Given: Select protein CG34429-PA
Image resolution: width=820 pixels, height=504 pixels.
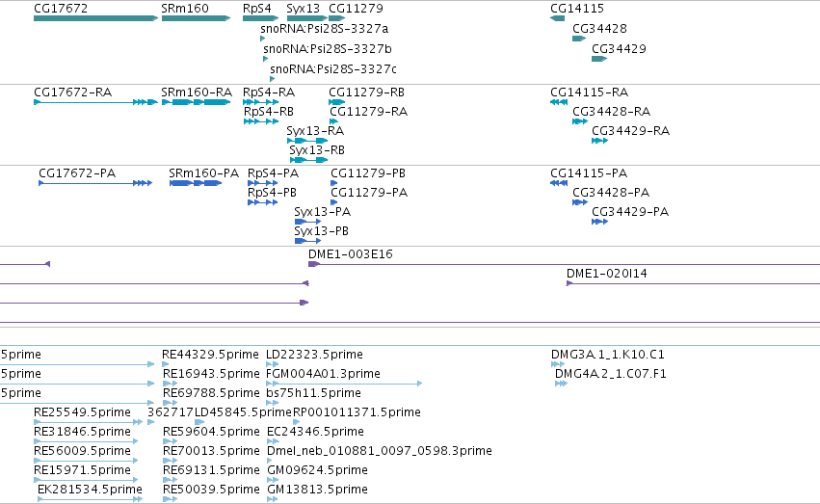Looking at the screenshot, I should [630, 212].
